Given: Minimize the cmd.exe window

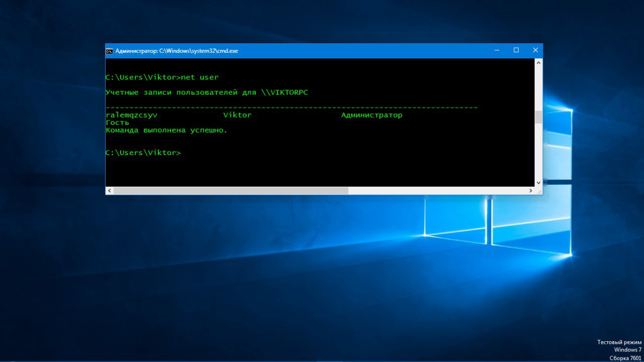Looking at the screenshot, I should point(497,50).
